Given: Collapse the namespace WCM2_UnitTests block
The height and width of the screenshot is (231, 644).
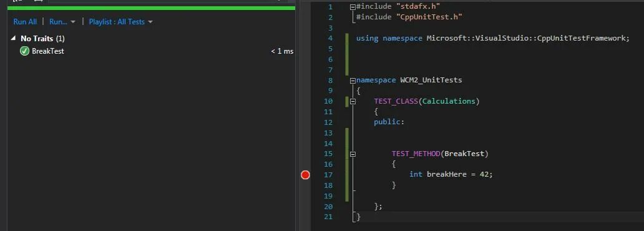Looking at the screenshot, I should click(x=353, y=81).
